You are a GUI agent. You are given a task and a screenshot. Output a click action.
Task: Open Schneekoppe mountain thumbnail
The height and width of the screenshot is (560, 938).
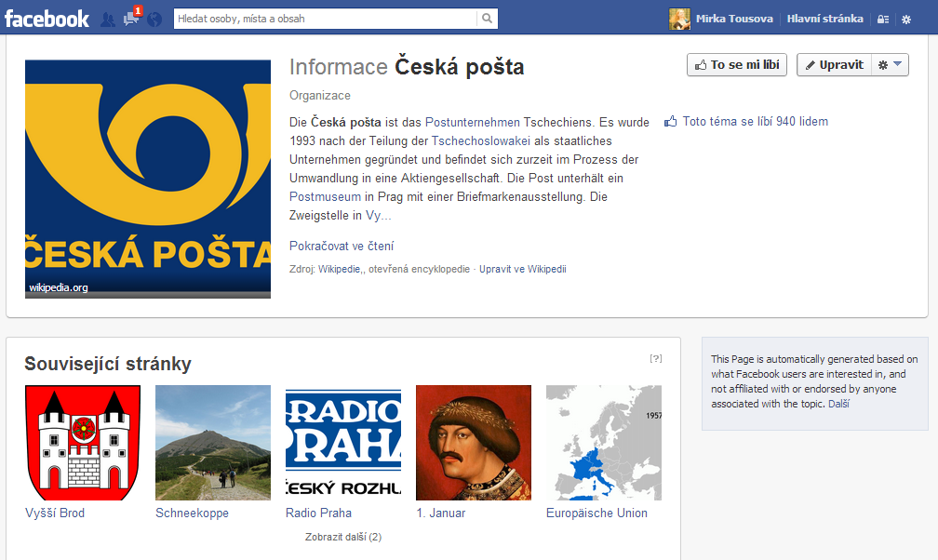(213, 443)
